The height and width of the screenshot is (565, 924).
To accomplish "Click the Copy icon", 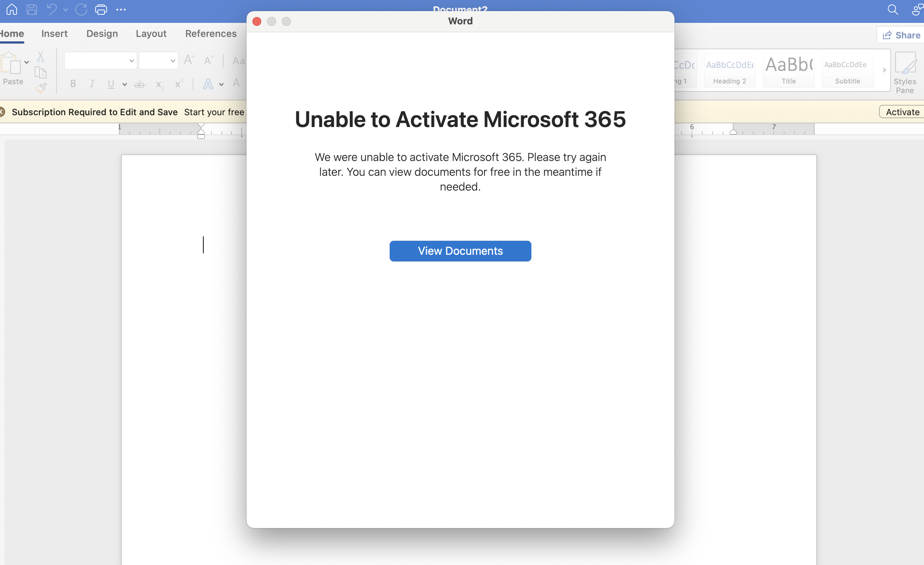I will click(x=41, y=72).
